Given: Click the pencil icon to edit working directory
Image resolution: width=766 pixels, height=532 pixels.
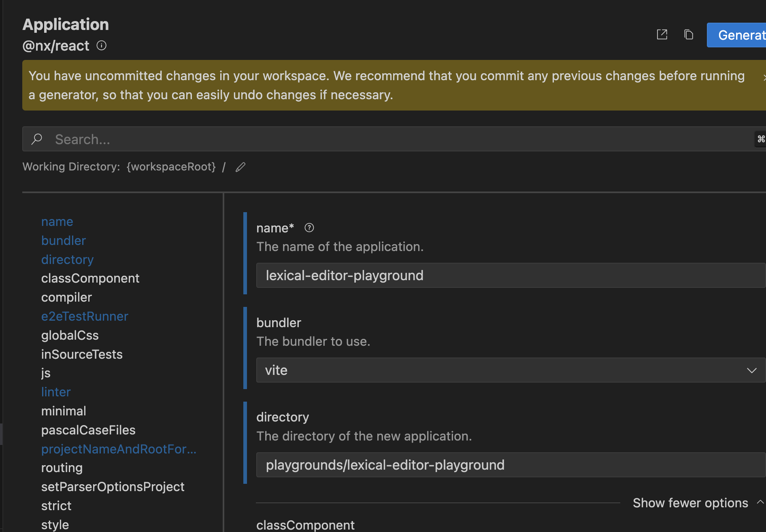Looking at the screenshot, I should tap(240, 167).
